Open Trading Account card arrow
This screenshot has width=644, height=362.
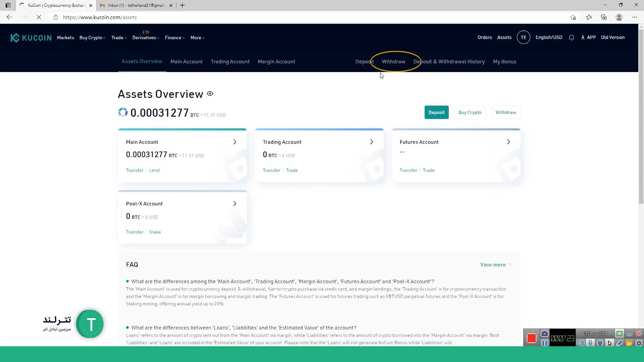coord(372,142)
